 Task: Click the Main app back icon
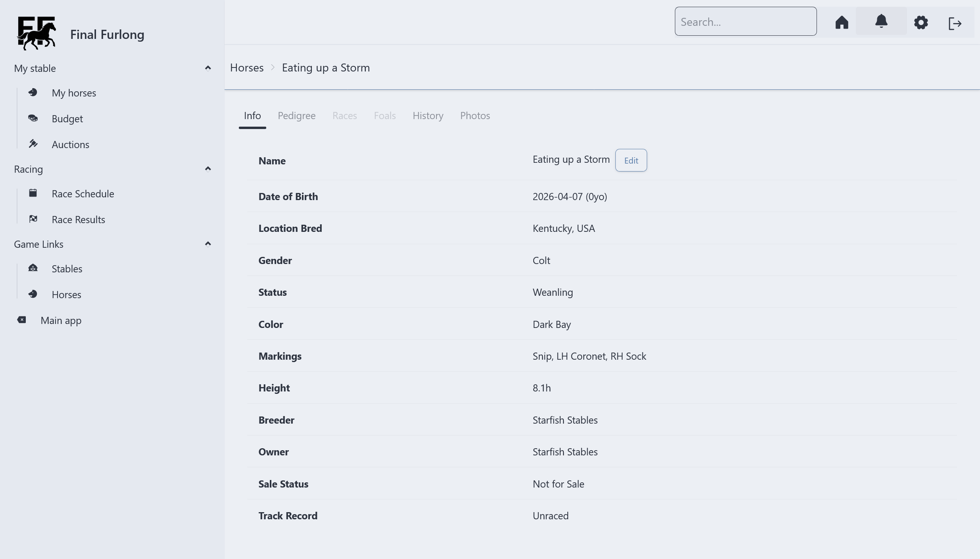click(x=22, y=320)
